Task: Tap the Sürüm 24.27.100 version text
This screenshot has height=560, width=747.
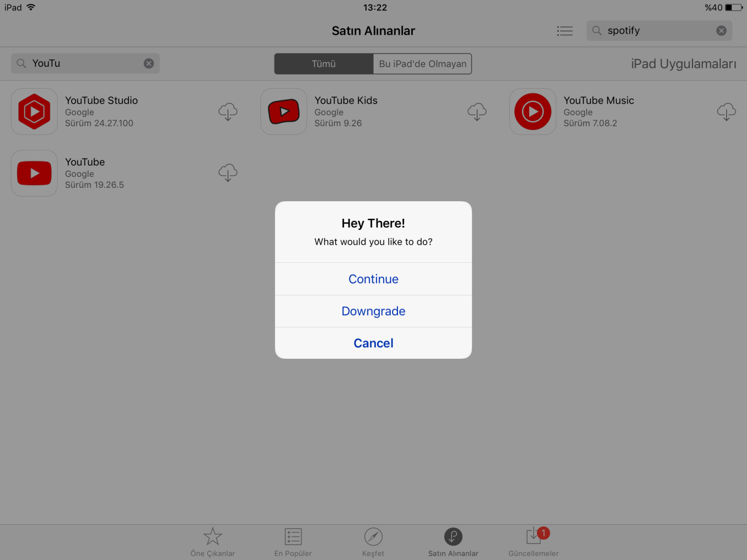Action: [x=99, y=123]
